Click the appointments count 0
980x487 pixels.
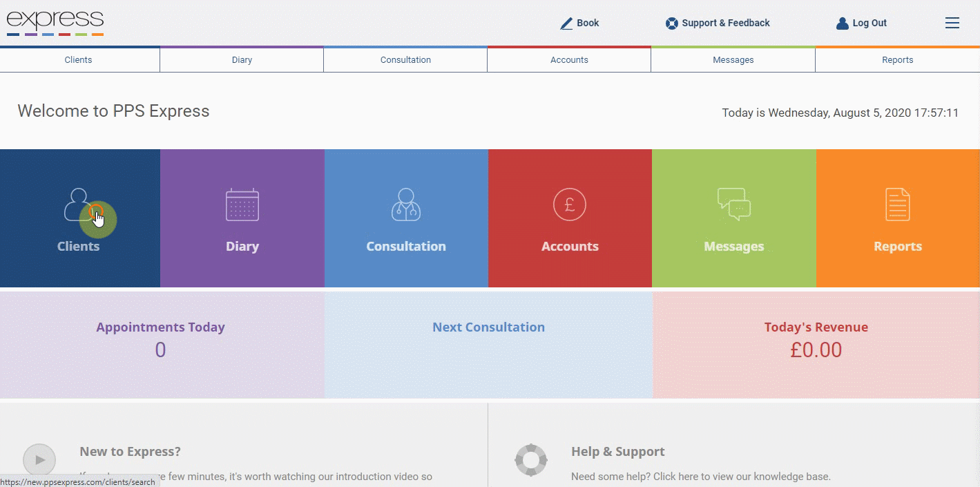[160, 350]
